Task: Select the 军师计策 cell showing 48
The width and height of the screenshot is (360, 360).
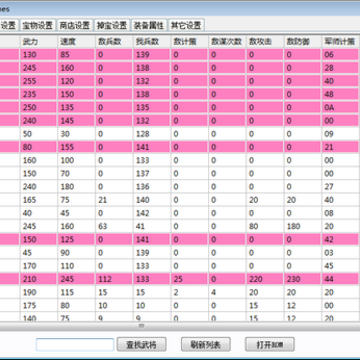Action: 341,94
